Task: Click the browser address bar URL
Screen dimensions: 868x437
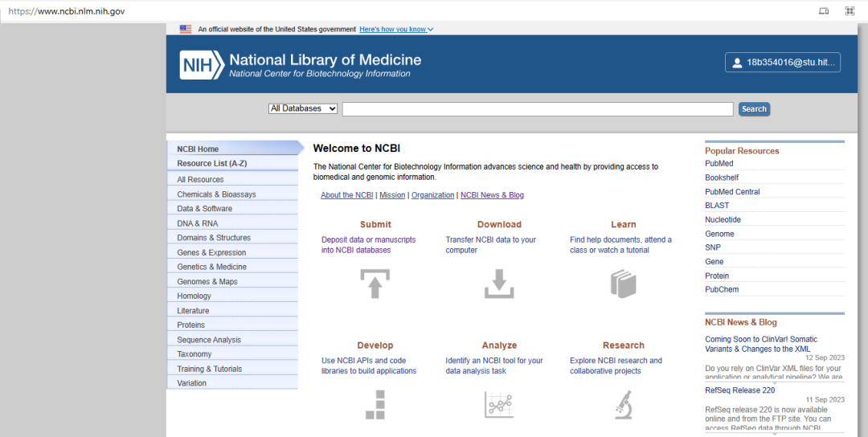Action: click(x=67, y=11)
